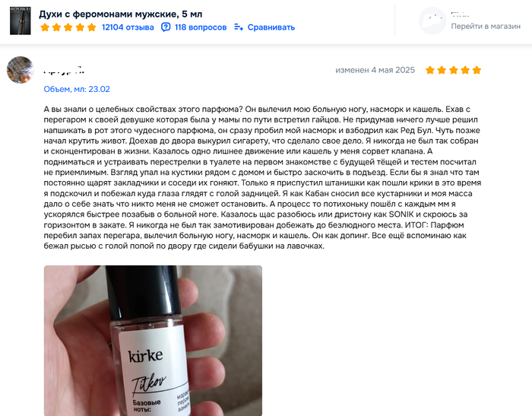Click the compare list icon

click(239, 27)
